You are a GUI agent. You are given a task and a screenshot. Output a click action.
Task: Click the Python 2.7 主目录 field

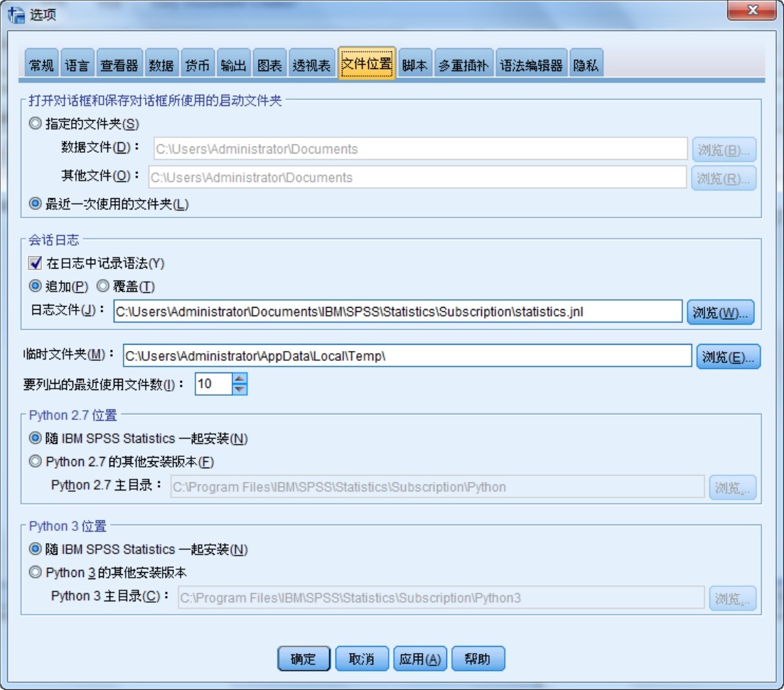click(x=438, y=487)
